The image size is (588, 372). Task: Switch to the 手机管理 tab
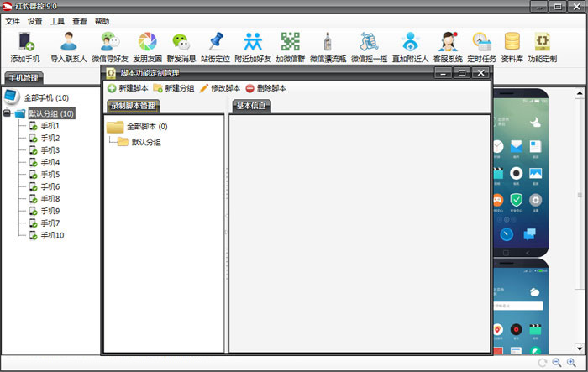tap(24, 78)
